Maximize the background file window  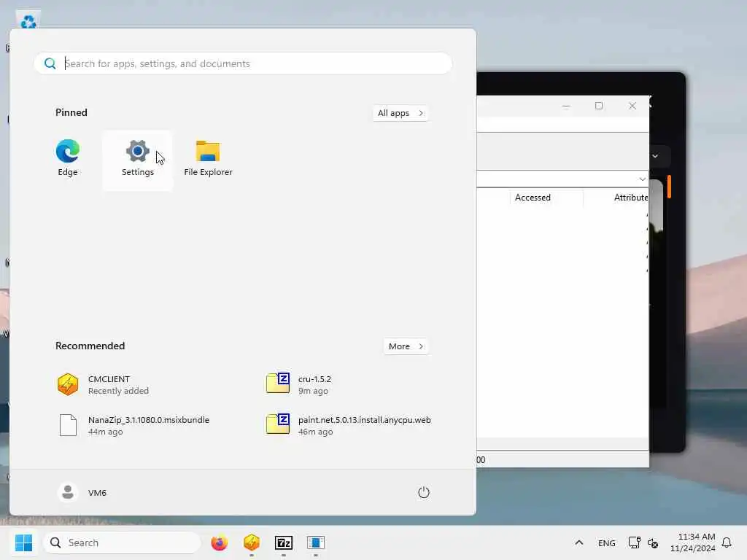point(599,106)
